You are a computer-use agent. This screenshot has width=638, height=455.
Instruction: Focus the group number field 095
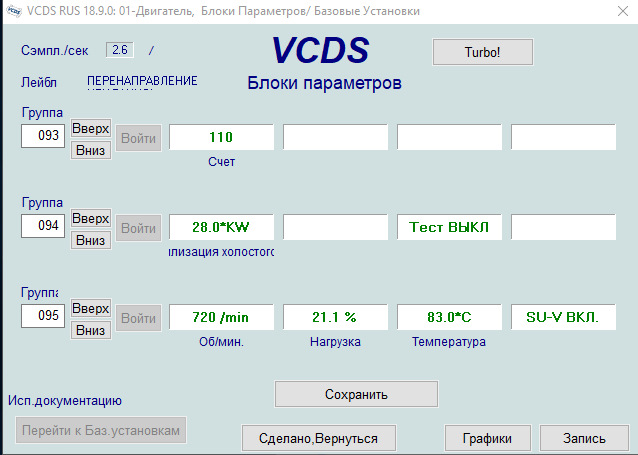click(x=43, y=315)
